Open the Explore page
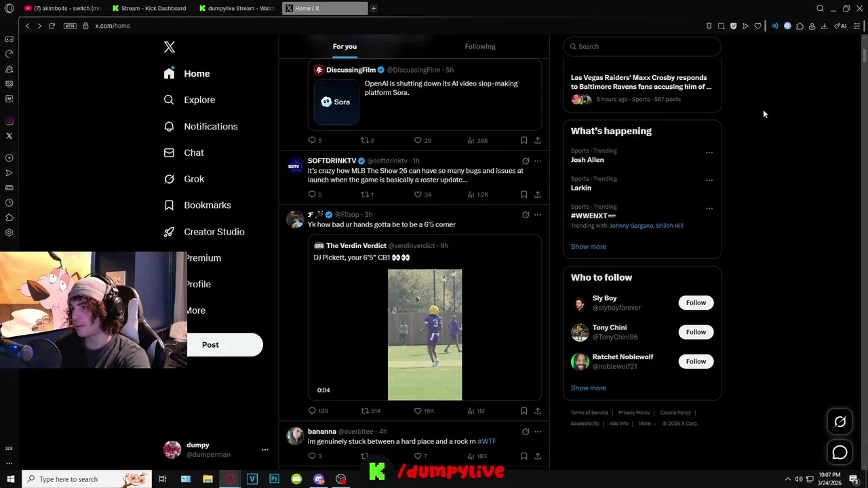 (190, 100)
